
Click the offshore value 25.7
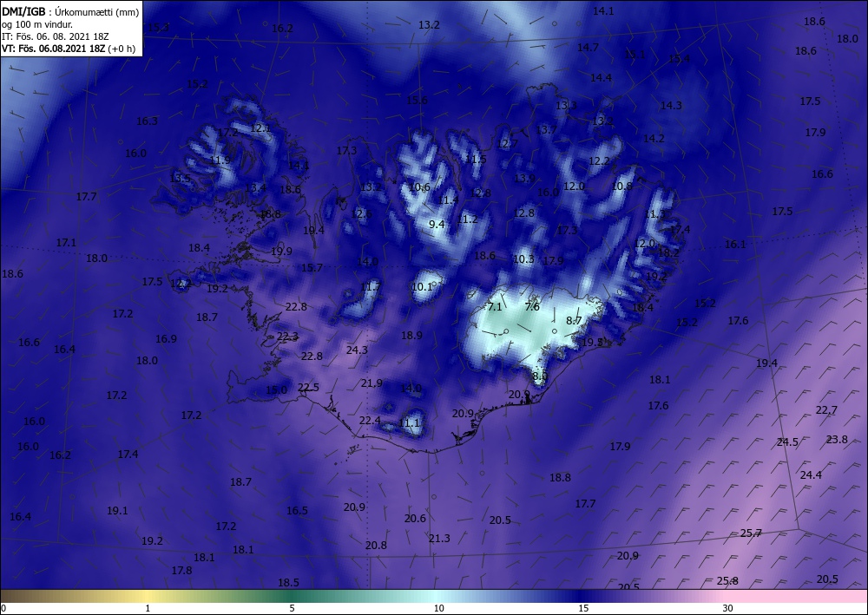click(x=751, y=533)
